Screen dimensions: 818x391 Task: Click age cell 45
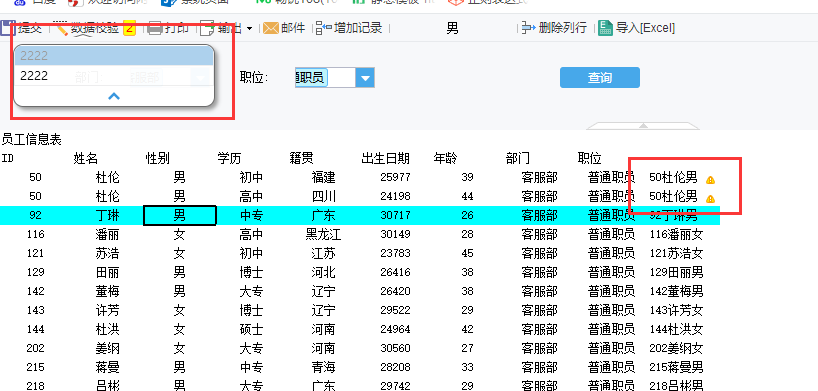(x=467, y=254)
